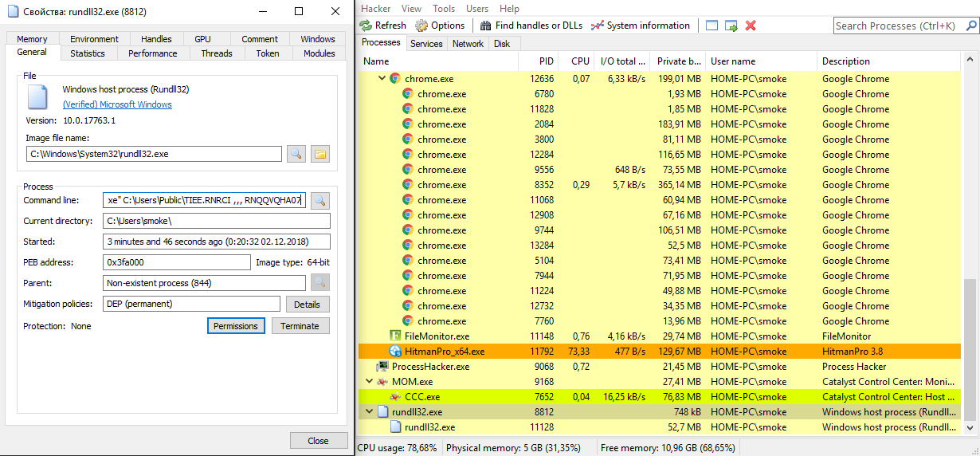
Task: Click the Terminate button
Action: pyautogui.click(x=300, y=326)
